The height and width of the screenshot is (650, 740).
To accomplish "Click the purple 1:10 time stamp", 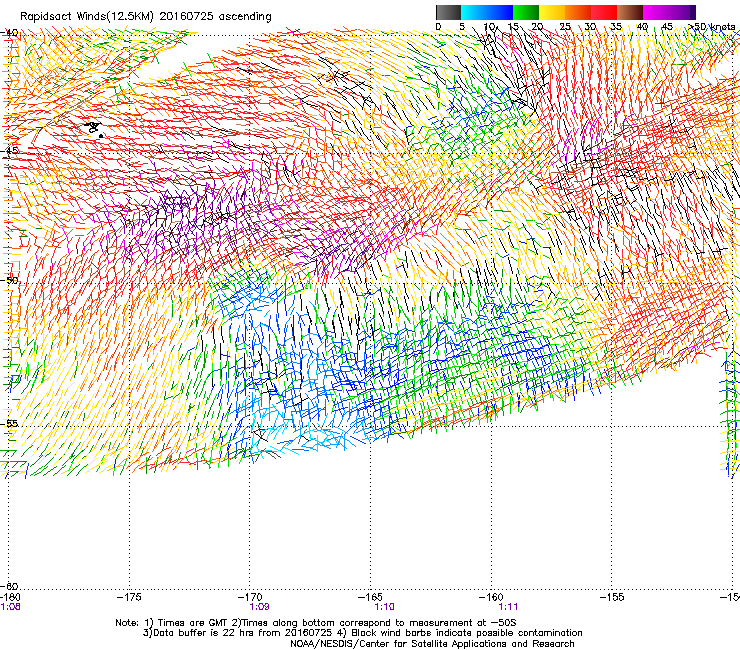I will click(x=385, y=607).
